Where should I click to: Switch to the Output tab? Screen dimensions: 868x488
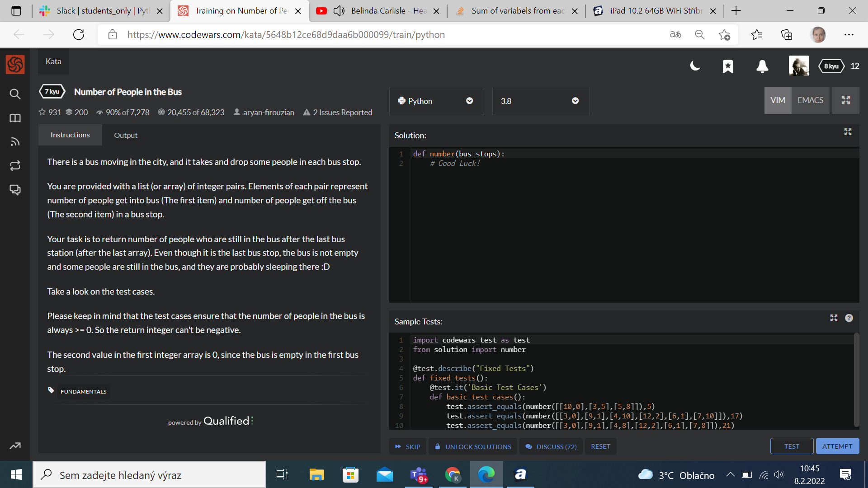(x=126, y=135)
